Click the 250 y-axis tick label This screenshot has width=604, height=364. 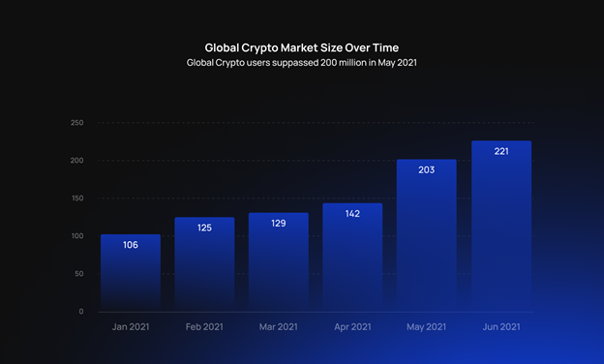[77, 123]
